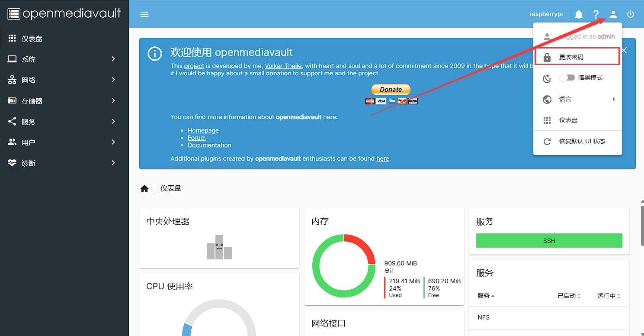
Task: Click the info icon in welcome banner
Action: [154, 53]
